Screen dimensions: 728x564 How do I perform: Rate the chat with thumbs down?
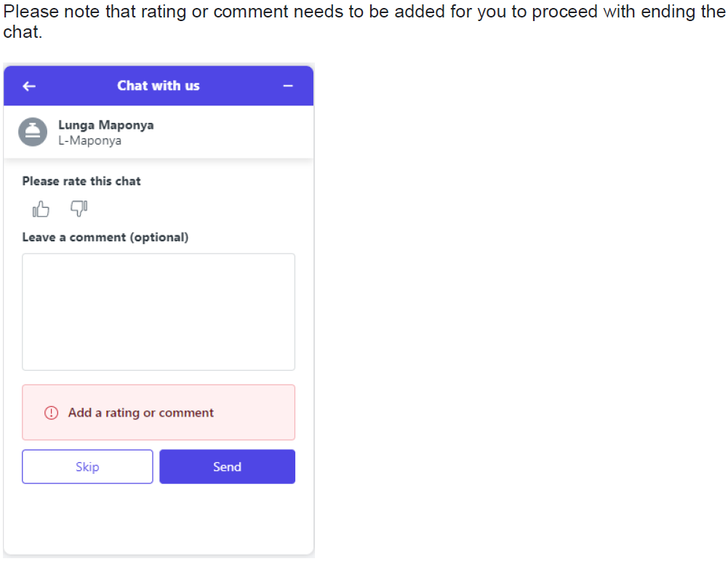coord(79,209)
